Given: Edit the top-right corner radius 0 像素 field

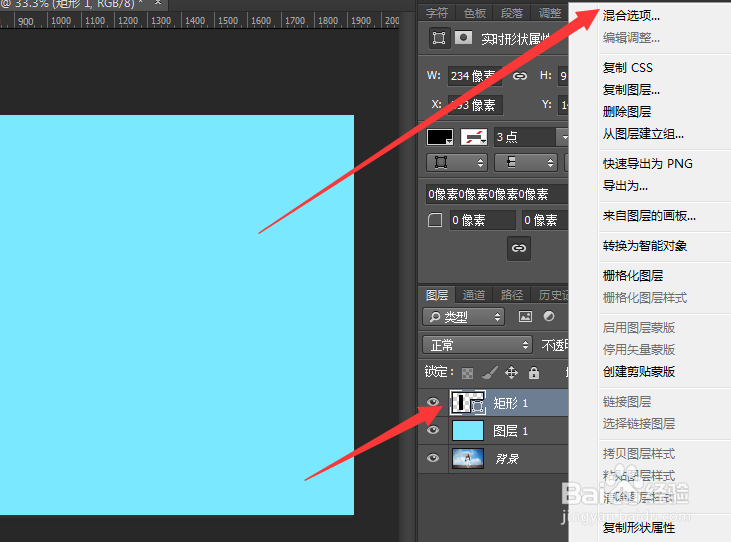Looking at the screenshot, I should pyautogui.click(x=545, y=220).
